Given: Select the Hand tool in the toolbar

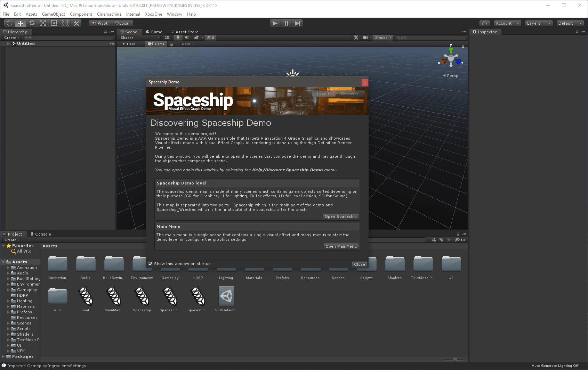Looking at the screenshot, I should [9, 23].
